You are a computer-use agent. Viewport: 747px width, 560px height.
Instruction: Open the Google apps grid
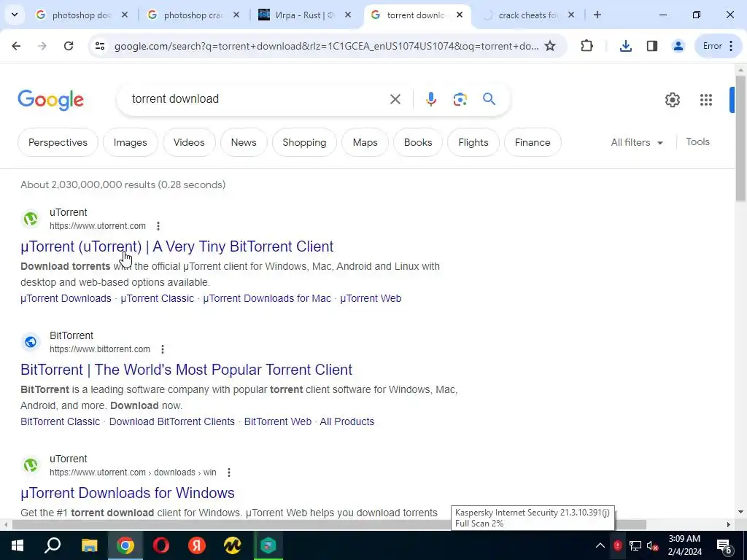(706, 99)
